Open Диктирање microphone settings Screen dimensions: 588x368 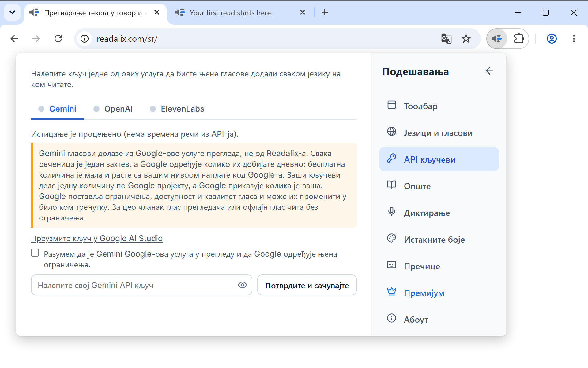tap(439, 213)
